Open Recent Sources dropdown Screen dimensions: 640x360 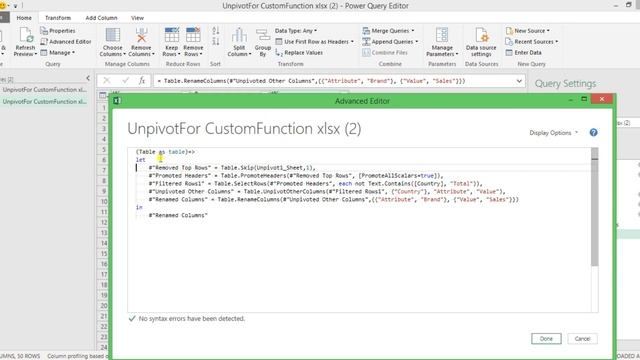[x=531, y=42]
